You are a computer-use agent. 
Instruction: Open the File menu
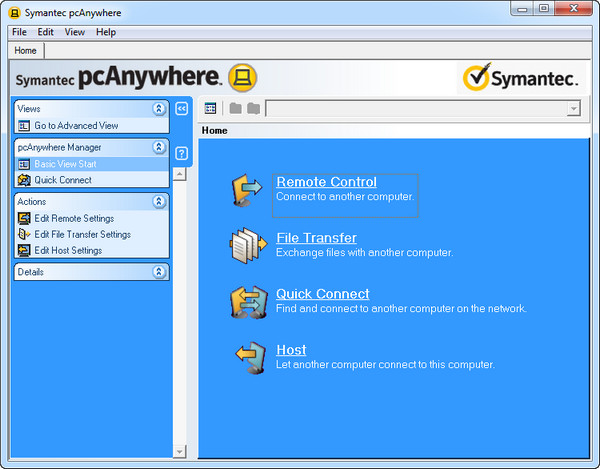[x=19, y=32]
